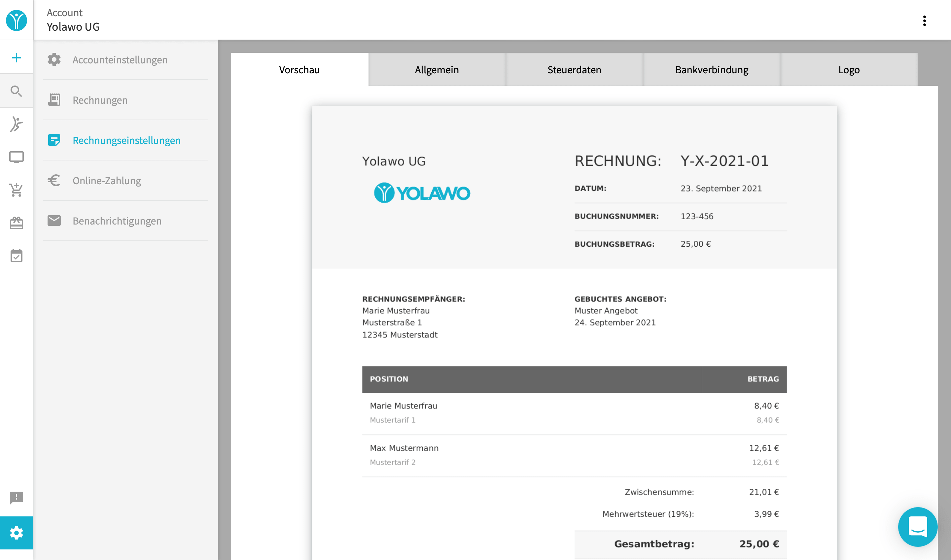951x560 pixels.
Task: Switch to the Steuerdaten tab
Action: (574, 70)
